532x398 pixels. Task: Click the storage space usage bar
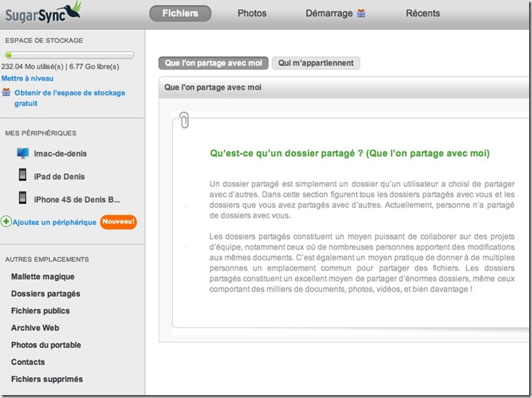click(x=69, y=55)
